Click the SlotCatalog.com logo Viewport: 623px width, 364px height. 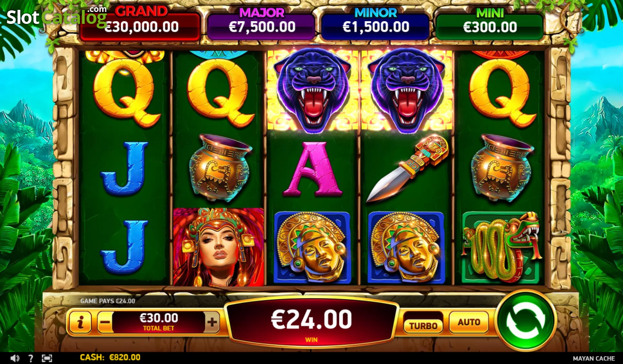point(56,17)
